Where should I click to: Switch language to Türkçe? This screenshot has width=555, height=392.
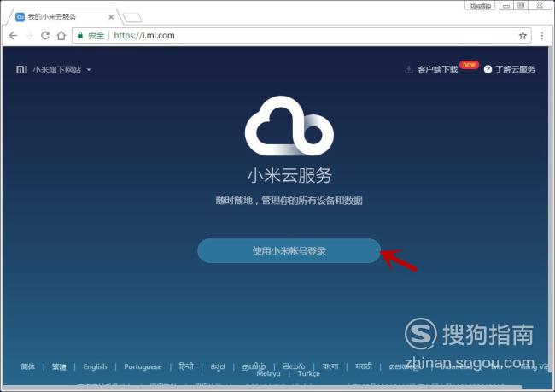pyautogui.click(x=308, y=374)
